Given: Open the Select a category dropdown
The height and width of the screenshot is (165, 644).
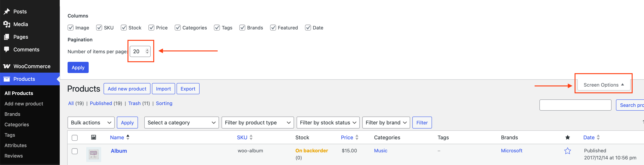Looking at the screenshot, I should [x=181, y=123].
